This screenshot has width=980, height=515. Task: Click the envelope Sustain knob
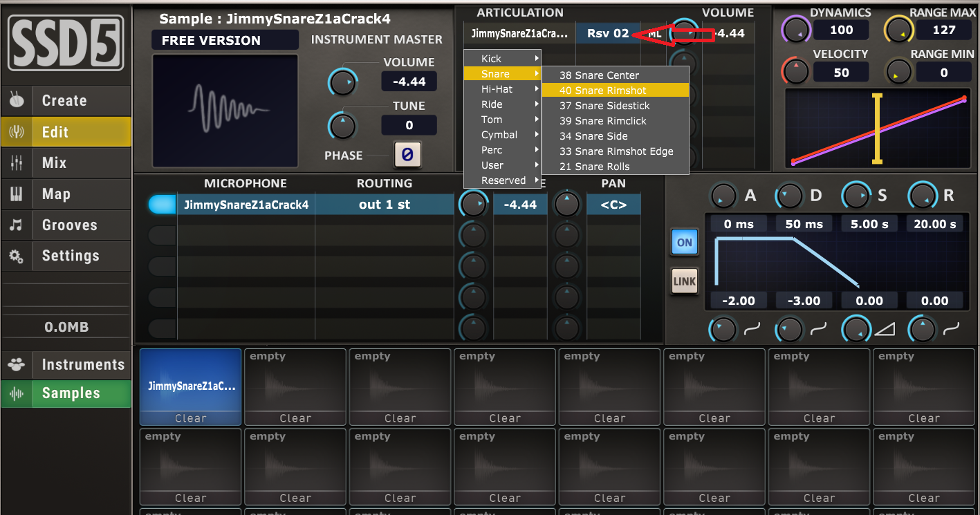coord(856,196)
